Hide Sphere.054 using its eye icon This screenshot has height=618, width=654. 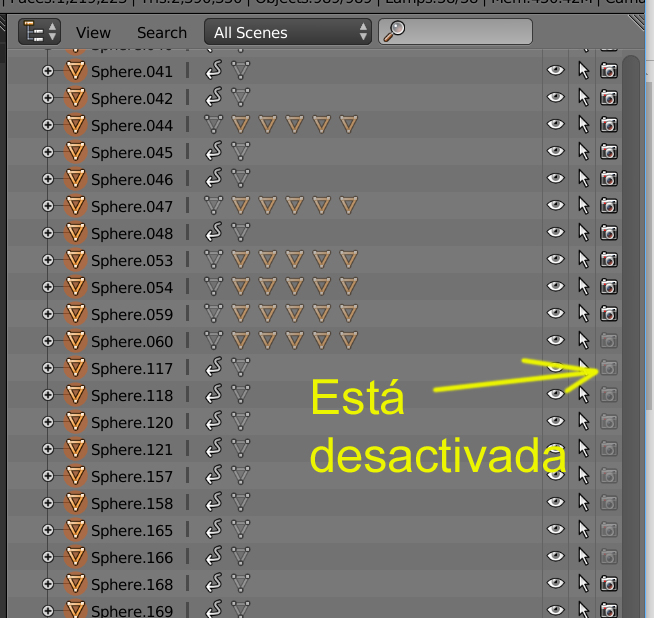coord(556,286)
